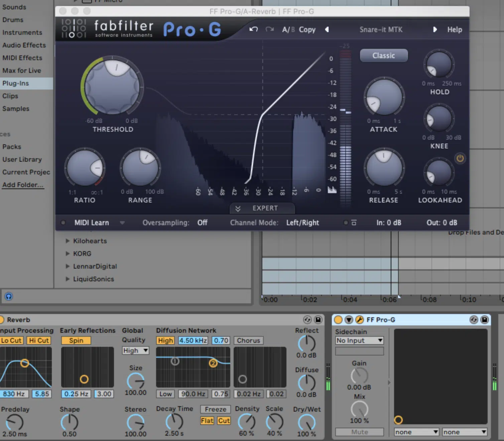This screenshot has width=504, height=441.
Task: Open the Snare-it MTK preset menu
Action: (381, 30)
